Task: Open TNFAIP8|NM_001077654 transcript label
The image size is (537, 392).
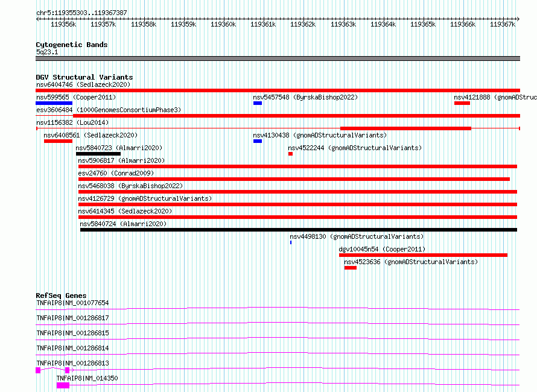Action: (x=72, y=303)
